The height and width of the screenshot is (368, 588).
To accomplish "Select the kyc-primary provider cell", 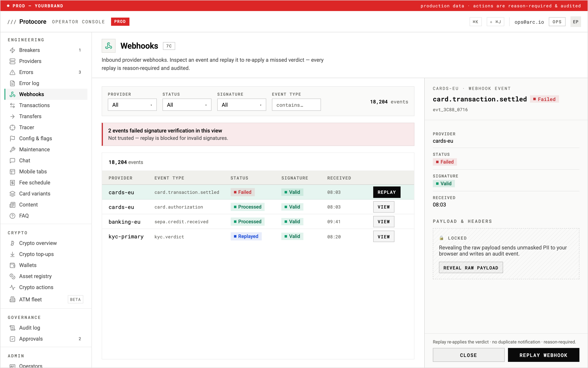I will click(x=126, y=237).
